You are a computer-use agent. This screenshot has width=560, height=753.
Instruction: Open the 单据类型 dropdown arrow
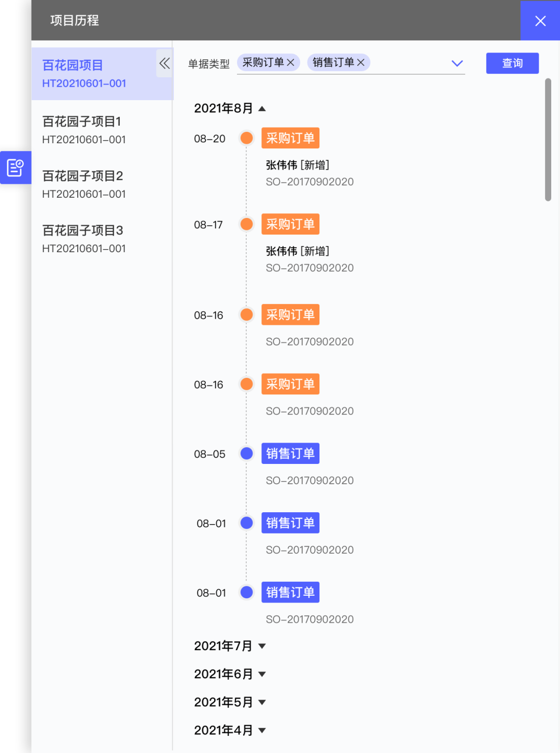click(457, 63)
